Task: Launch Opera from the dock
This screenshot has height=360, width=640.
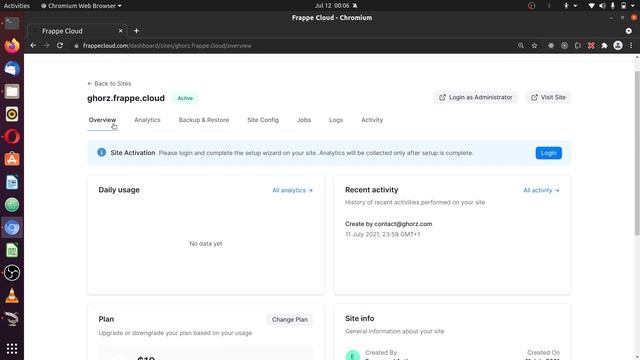Action: coord(12,137)
